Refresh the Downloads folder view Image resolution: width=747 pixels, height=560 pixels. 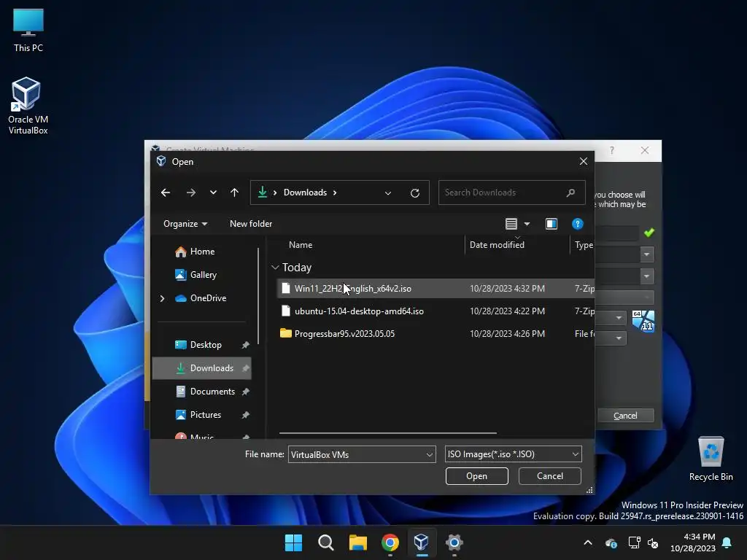415,192
